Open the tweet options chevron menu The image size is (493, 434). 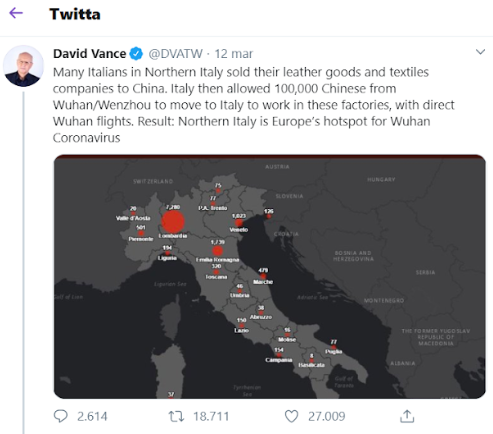(480, 52)
